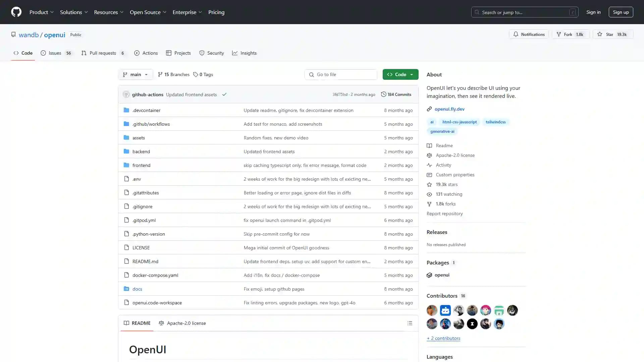The height and width of the screenshot is (362, 644).
Task: Click the GitHub octocat logo icon
Action: pos(16,12)
